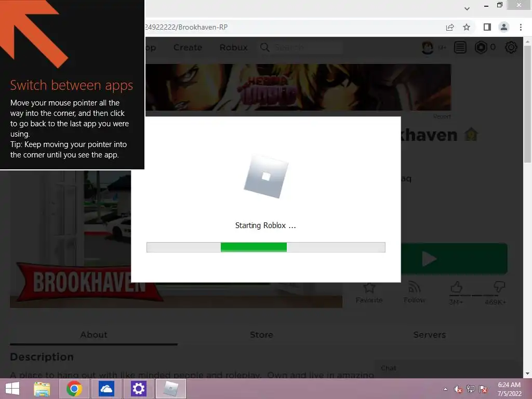Follow the Brookhaven game
This screenshot has width=532, height=399.
pyautogui.click(x=414, y=293)
